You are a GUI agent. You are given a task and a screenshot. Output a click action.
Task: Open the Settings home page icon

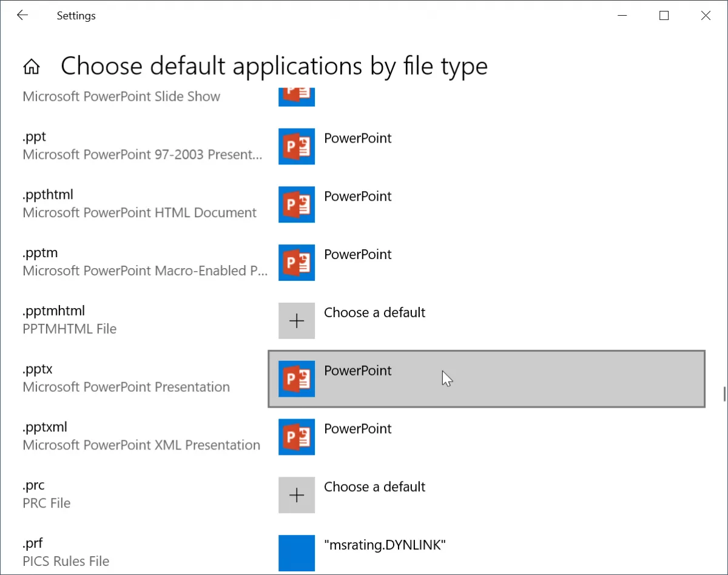pos(31,67)
